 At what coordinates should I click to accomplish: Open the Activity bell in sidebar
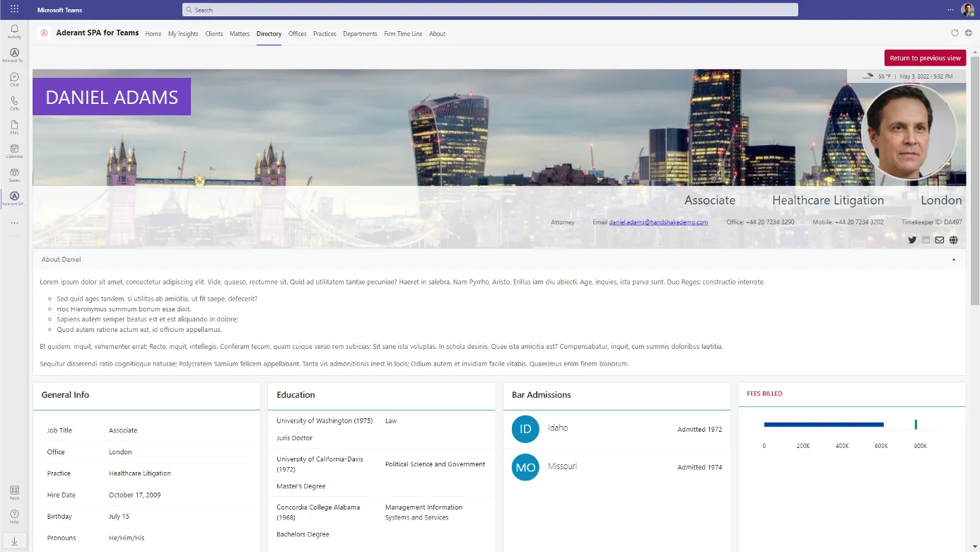pyautogui.click(x=14, y=30)
